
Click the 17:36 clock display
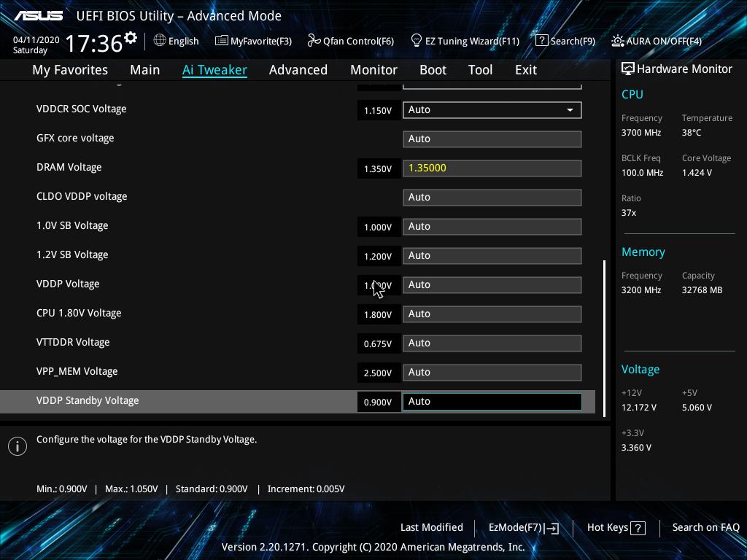click(x=94, y=43)
